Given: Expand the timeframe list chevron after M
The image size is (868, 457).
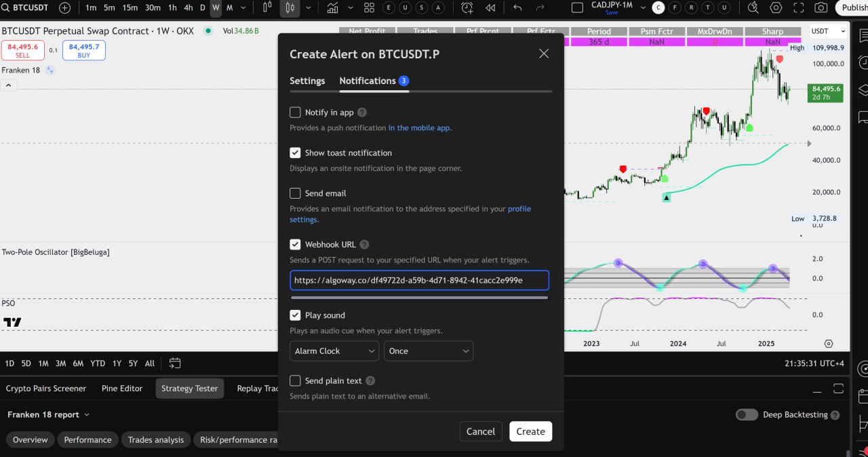Looking at the screenshot, I should pyautogui.click(x=243, y=8).
